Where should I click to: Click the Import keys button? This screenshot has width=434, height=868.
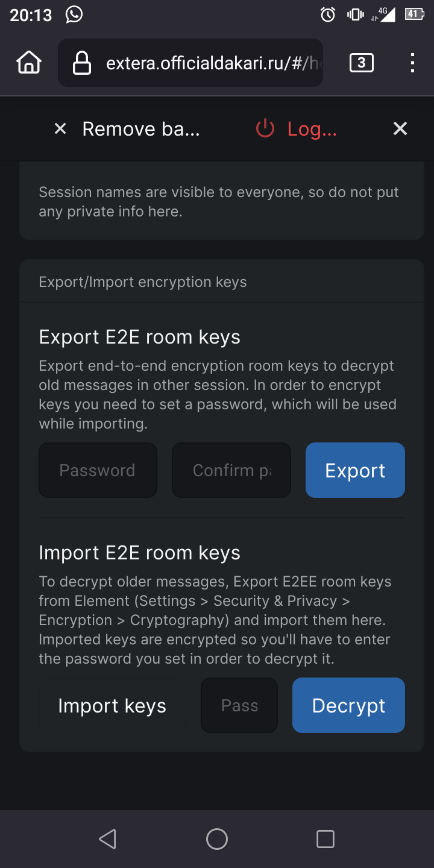point(112,705)
